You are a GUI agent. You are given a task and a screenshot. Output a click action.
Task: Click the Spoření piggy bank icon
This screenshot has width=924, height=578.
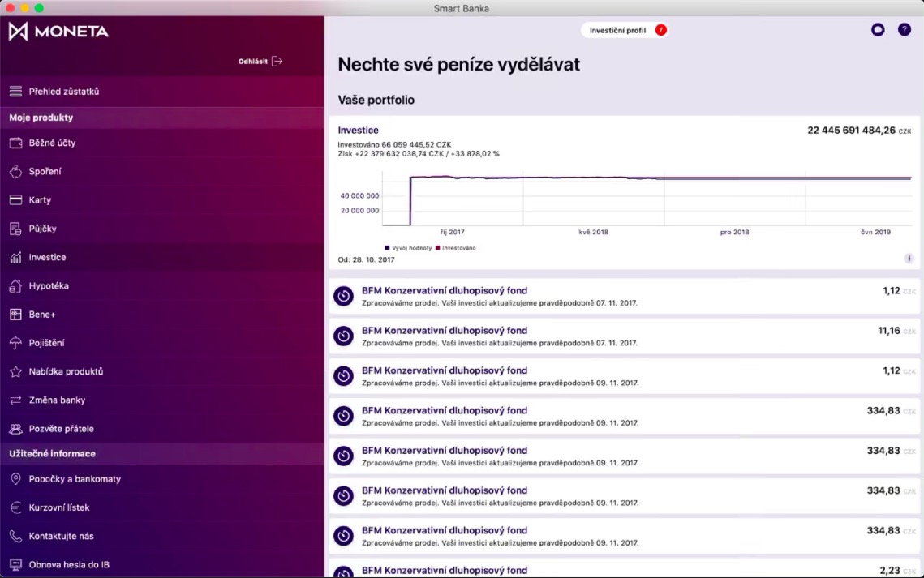(x=16, y=171)
